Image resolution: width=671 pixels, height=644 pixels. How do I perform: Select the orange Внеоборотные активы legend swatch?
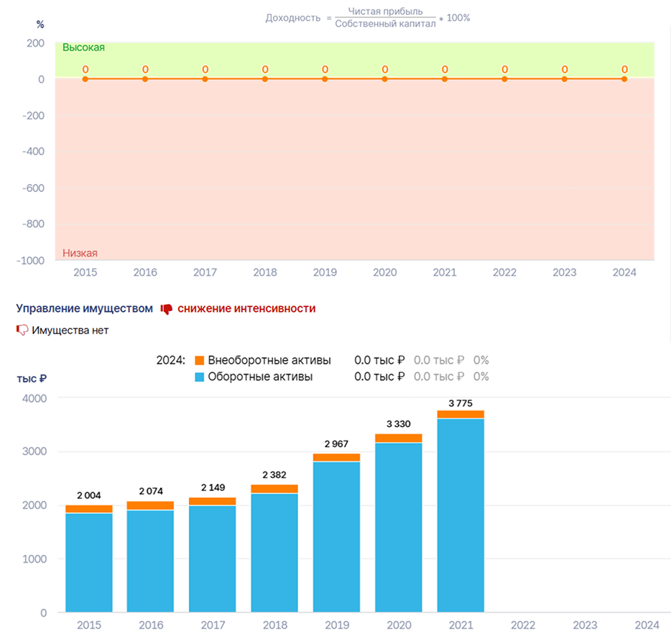coord(200,361)
